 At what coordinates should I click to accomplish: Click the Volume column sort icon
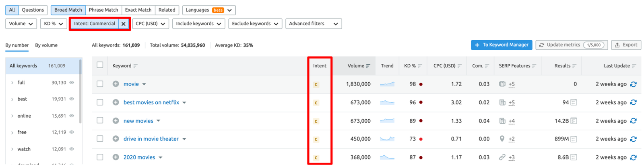368,66
